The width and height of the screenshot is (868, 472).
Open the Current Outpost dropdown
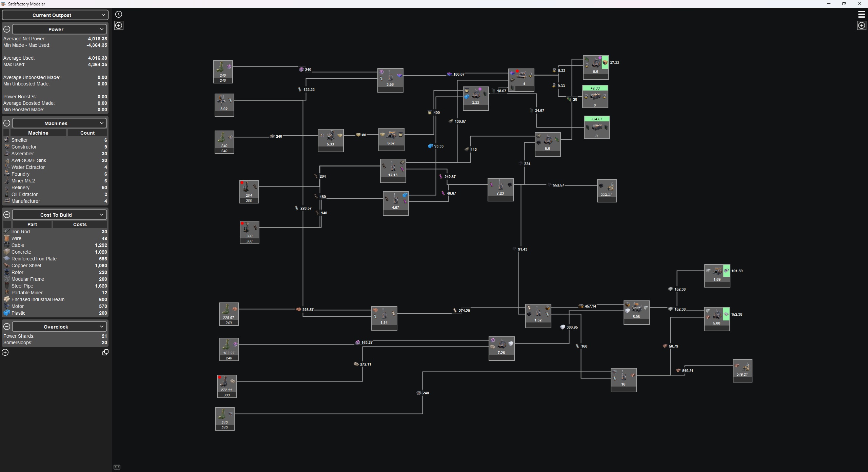(55, 15)
